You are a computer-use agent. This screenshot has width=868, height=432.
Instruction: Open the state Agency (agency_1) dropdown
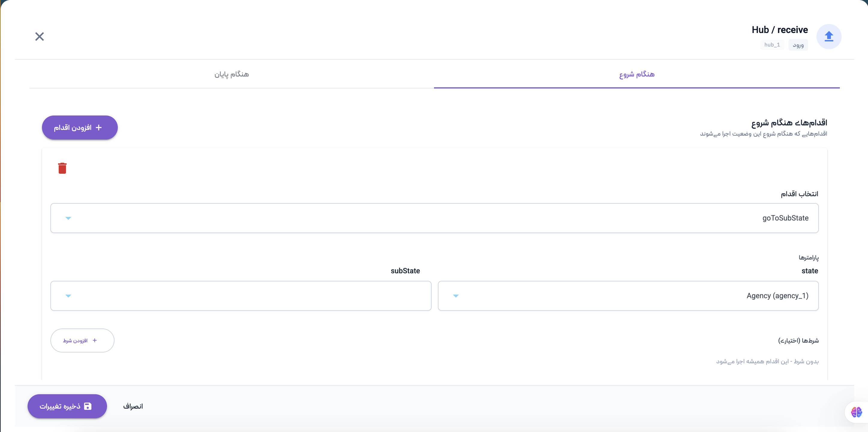click(x=628, y=296)
